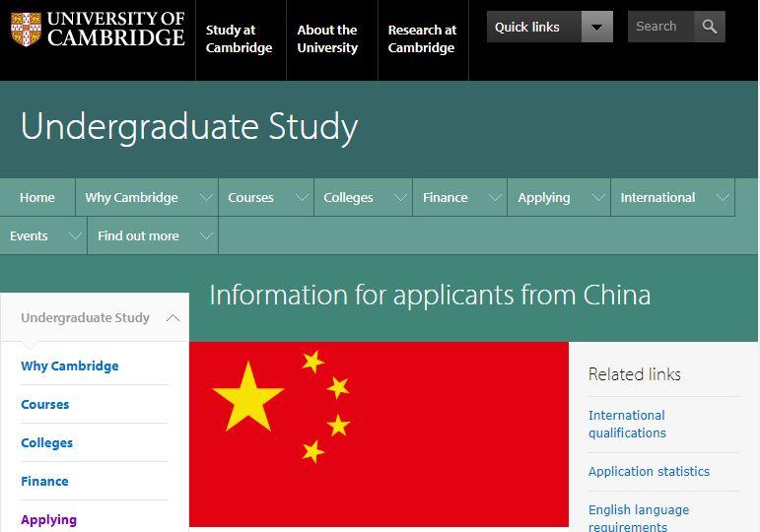
Task: Expand the Courses dropdown chevron
Action: 302,197
